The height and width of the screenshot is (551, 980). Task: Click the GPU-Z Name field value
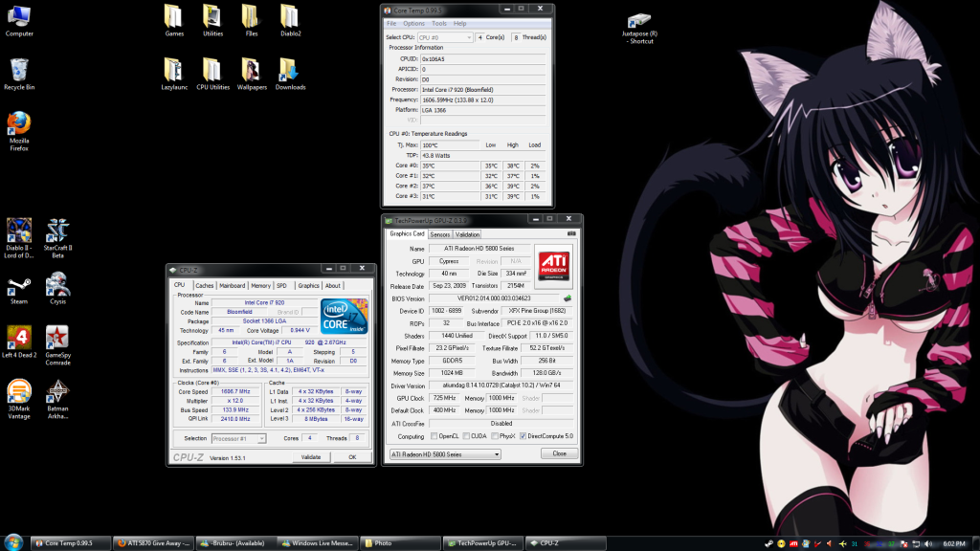[x=479, y=248]
